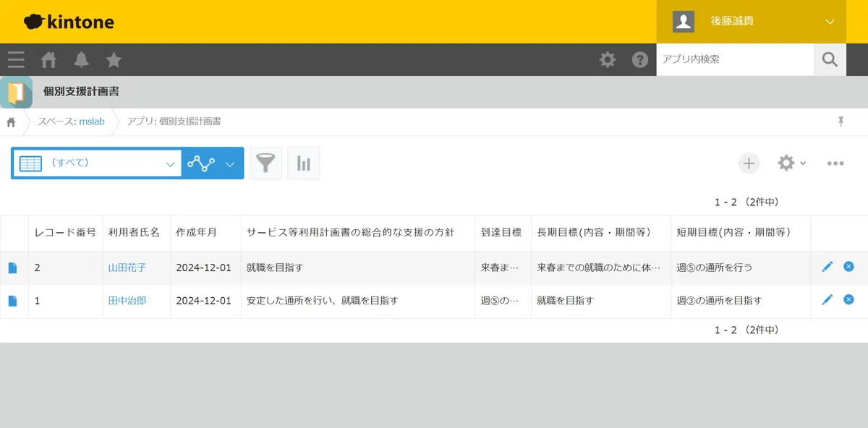Open the bar chart aggregate icon
The width and height of the screenshot is (868, 428).
304,163
